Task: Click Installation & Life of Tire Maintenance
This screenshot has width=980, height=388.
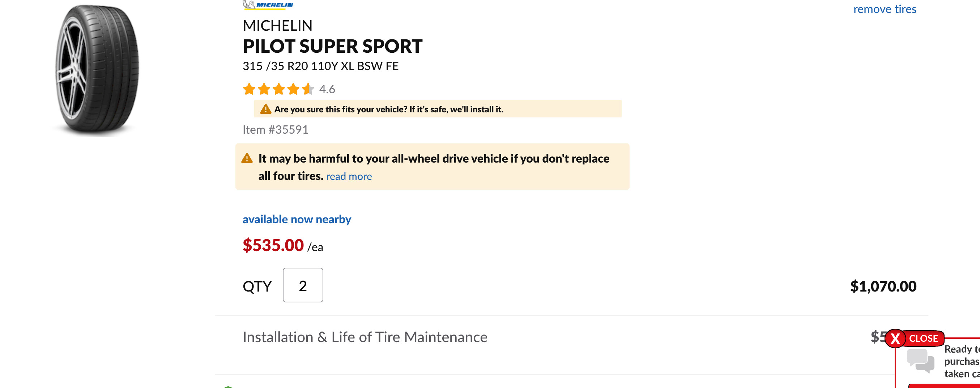Action: 365,337
